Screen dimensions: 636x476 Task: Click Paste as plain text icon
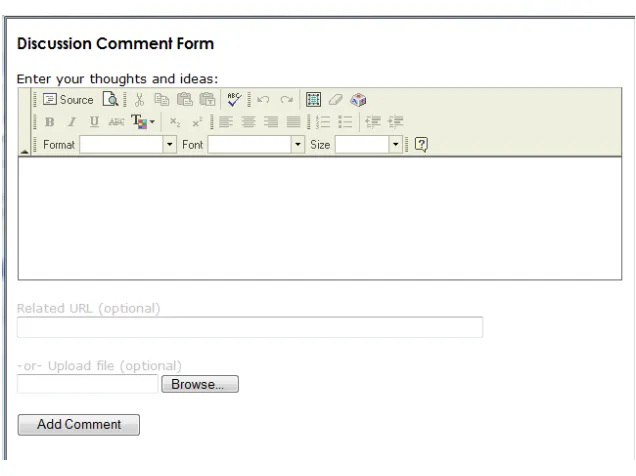click(x=207, y=99)
